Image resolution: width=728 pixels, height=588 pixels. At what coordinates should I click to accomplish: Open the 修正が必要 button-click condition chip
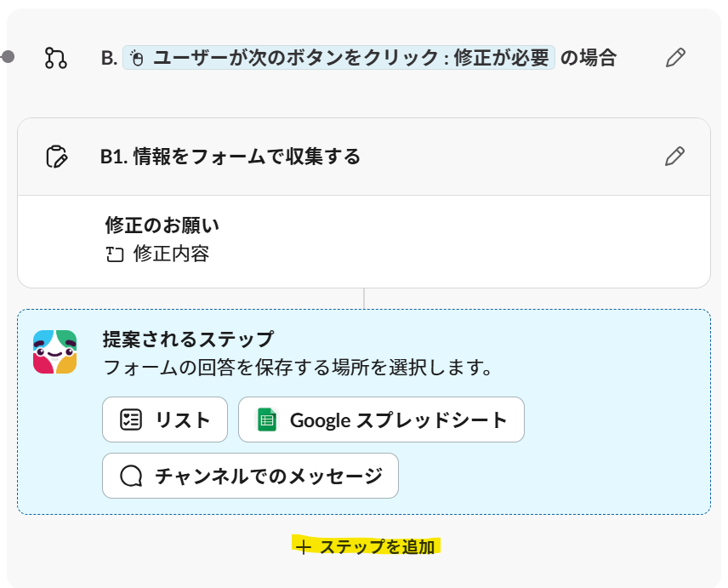tap(338, 58)
